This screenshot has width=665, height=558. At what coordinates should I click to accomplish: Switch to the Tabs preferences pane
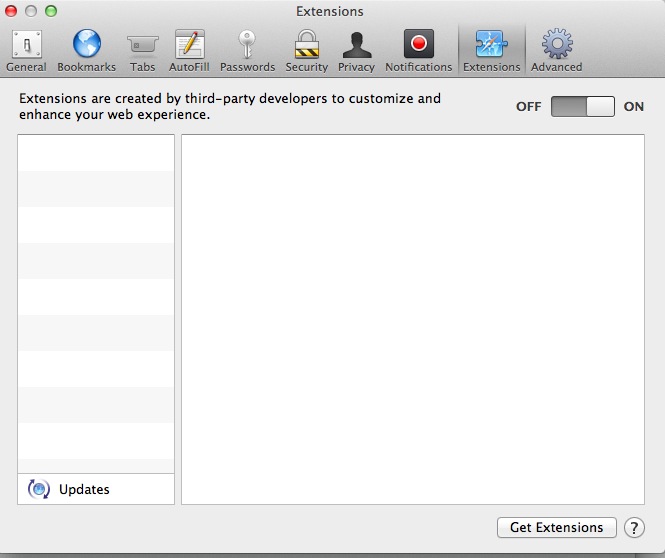click(142, 50)
